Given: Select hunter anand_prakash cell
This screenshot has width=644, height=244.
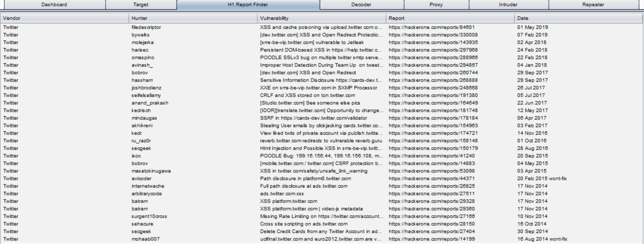Looking at the screenshot, I should (x=193, y=103).
